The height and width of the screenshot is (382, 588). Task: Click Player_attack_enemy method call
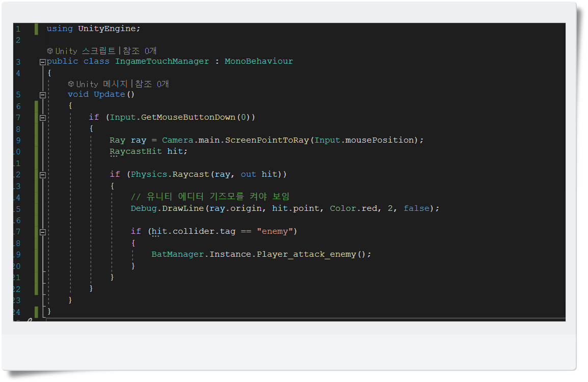pos(306,254)
